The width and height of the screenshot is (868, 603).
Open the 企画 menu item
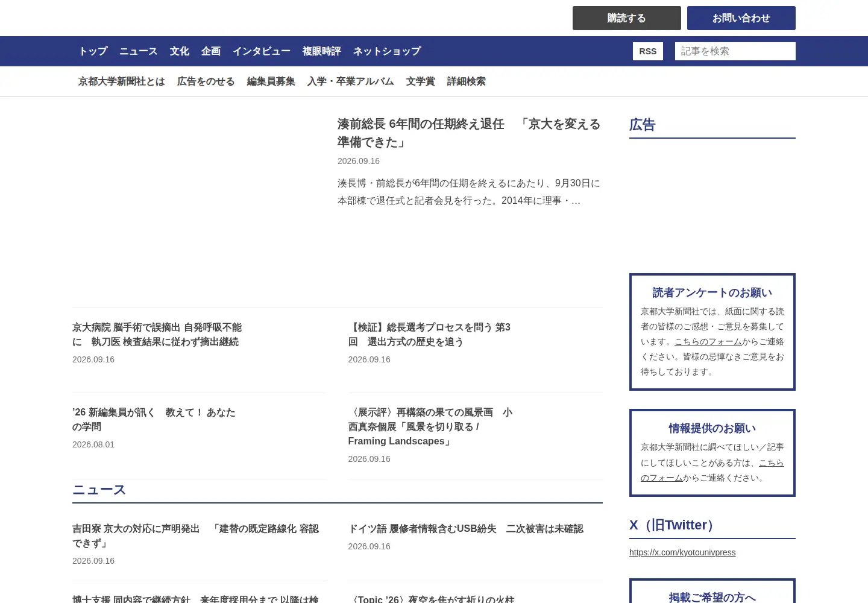(211, 51)
